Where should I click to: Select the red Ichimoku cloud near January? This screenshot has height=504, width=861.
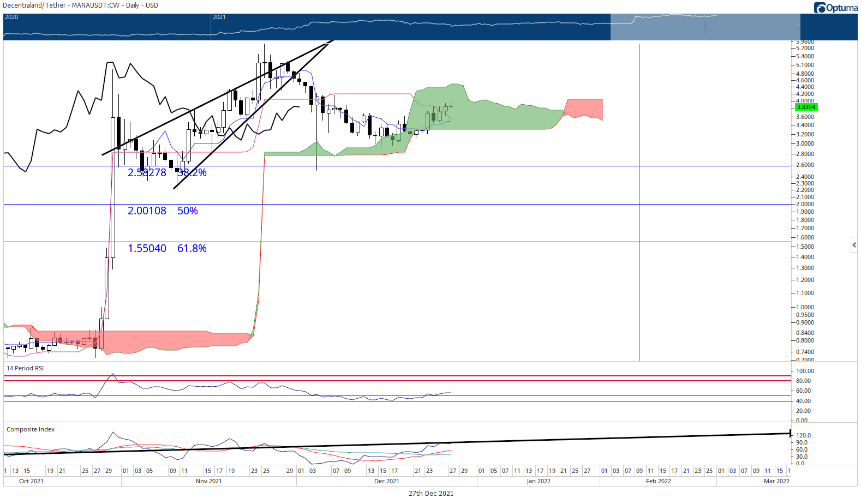pos(584,108)
